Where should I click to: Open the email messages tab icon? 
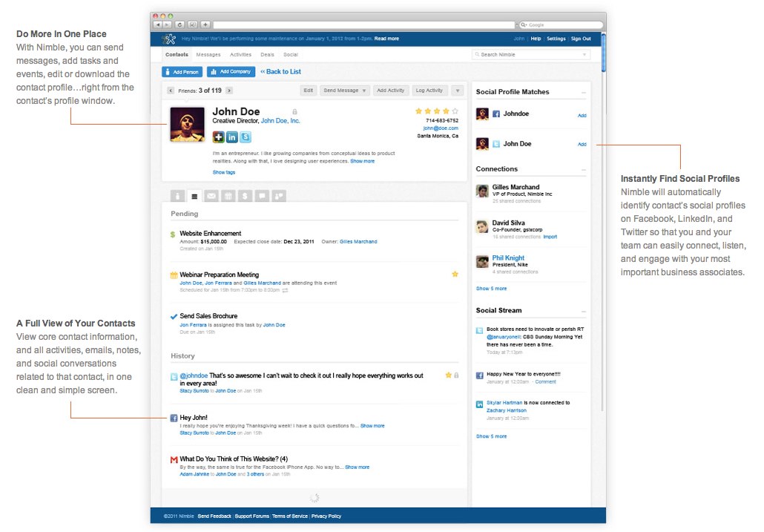point(211,196)
